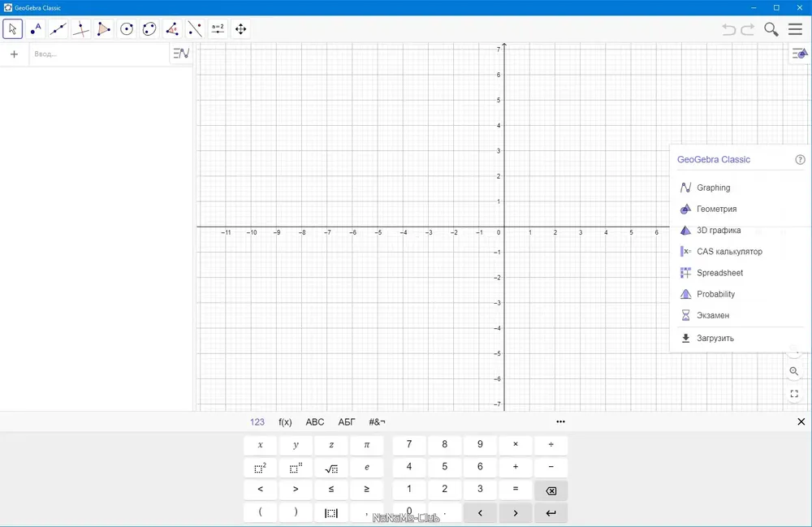This screenshot has height=527, width=812.
Task: Tap the equals = key
Action: point(516,490)
